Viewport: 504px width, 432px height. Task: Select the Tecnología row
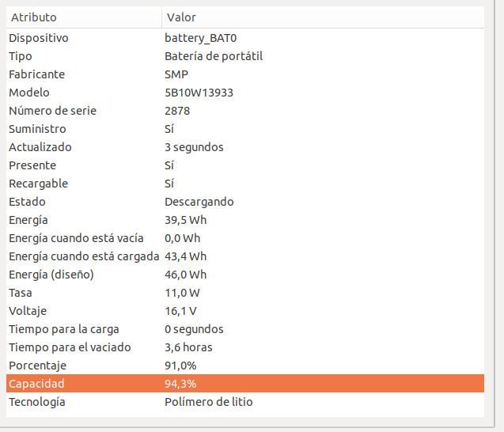click(245, 402)
